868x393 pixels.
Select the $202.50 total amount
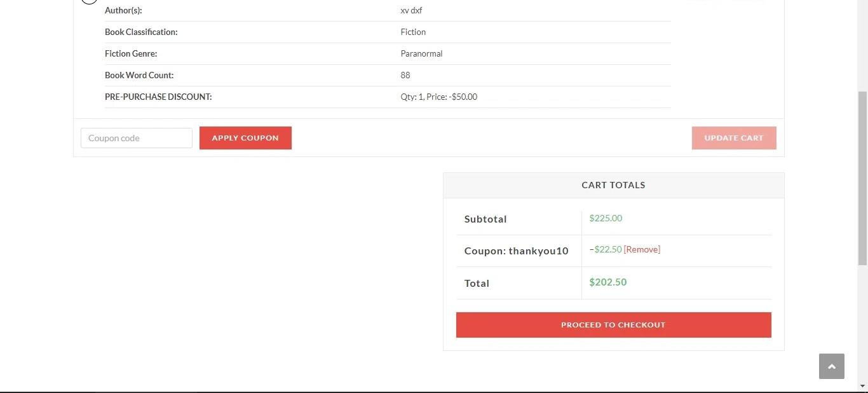608,282
